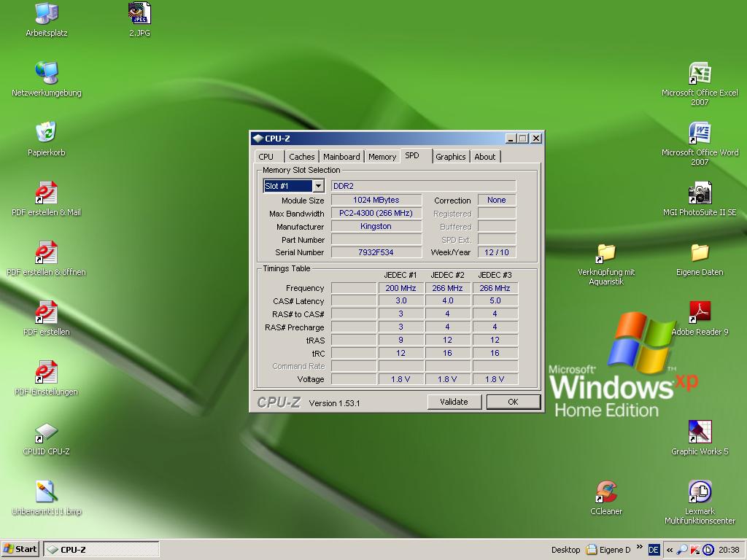Expand hidden system tray icons
Image resolution: width=747 pixels, height=560 pixels.
[670, 550]
